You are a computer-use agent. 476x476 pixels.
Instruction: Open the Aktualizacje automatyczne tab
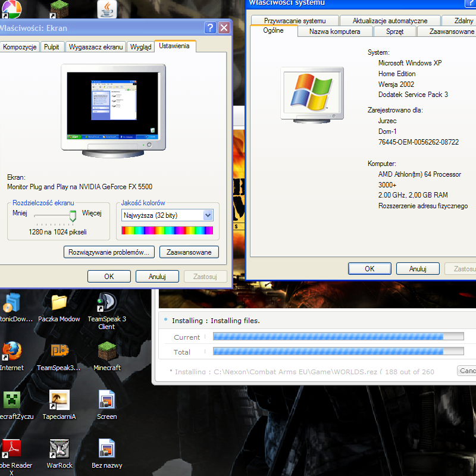(x=390, y=21)
